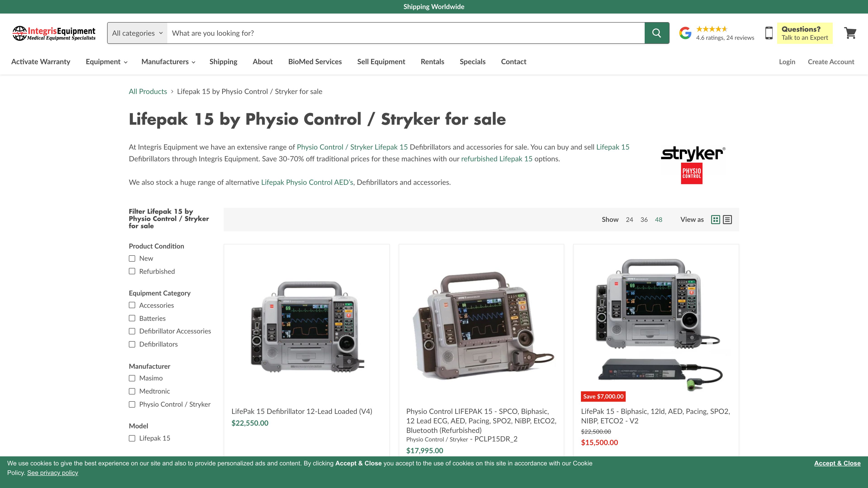This screenshot has height=488, width=868.
Task: Click the Google reviews logo
Action: click(685, 33)
